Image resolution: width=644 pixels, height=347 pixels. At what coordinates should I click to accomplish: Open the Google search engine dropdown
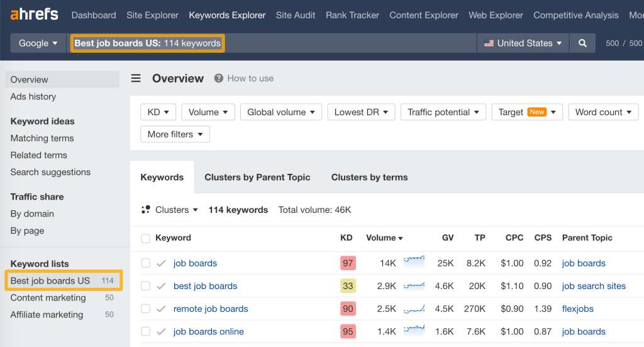point(38,43)
